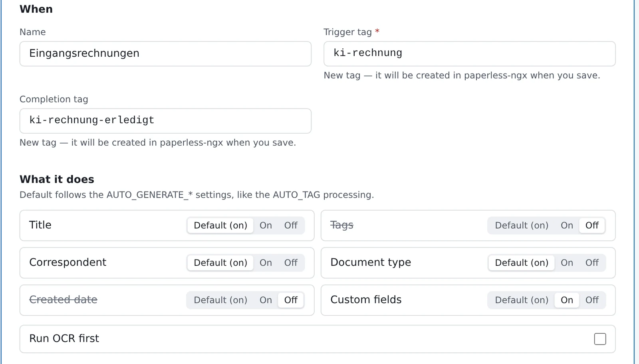The width and height of the screenshot is (639, 364).
Task: Click the new-tag hint below Completion tag
Action: pyautogui.click(x=158, y=142)
